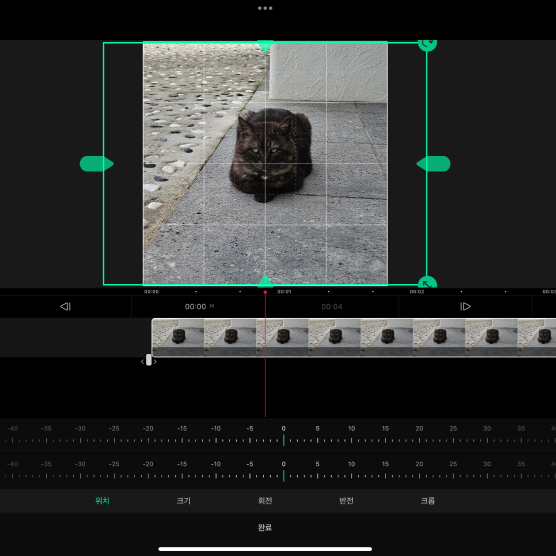Open the 반전 flip tab
Screen dimensions: 556x556
[x=346, y=501]
